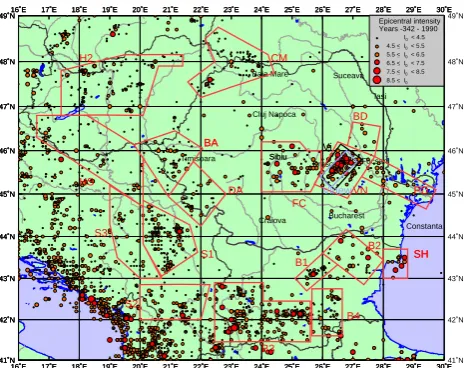Select the legend circle for 6.5 ≤ I0 < 7.5
The image size is (465, 368).
(x=377, y=62)
